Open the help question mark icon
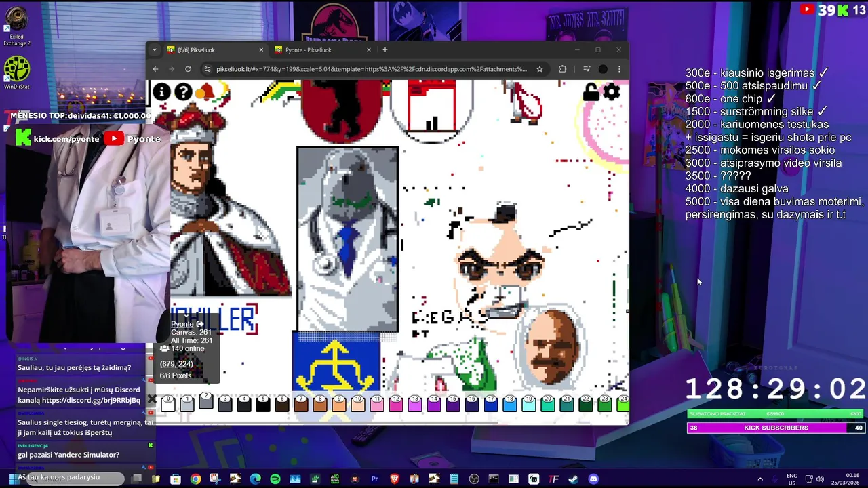Image resolution: width=868 pixels, height=488 pixels. (x=183, y=91)
